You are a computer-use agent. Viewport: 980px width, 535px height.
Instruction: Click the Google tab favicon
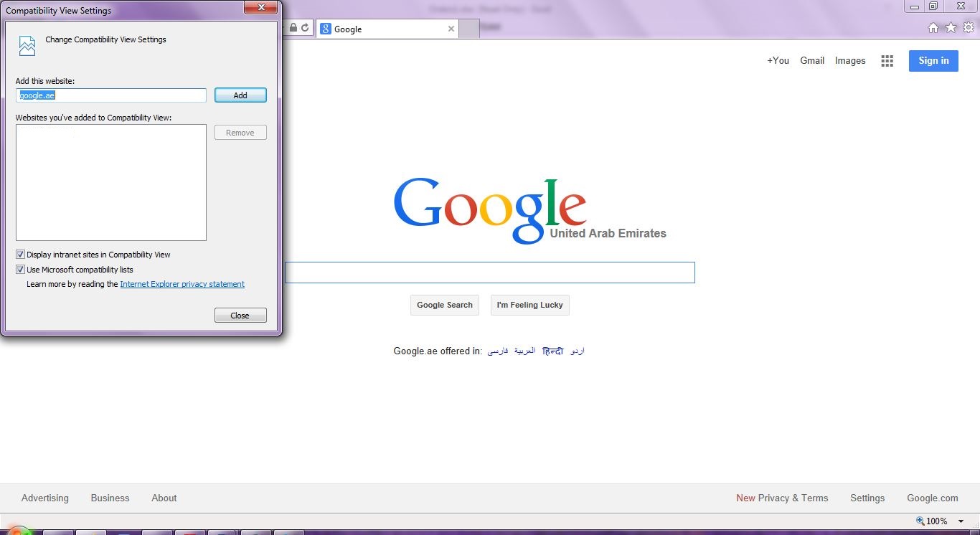pos(326,29)
